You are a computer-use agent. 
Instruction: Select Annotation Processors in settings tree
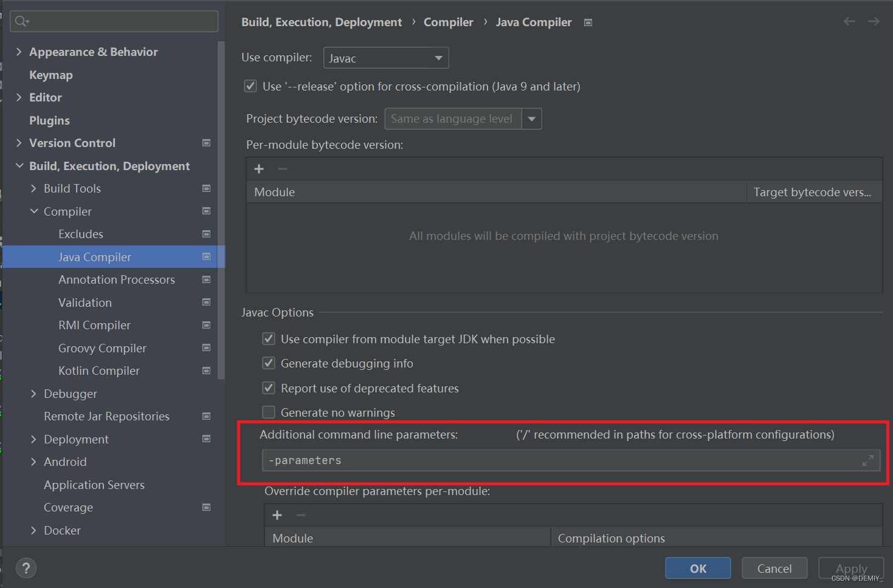click(117, 279)
